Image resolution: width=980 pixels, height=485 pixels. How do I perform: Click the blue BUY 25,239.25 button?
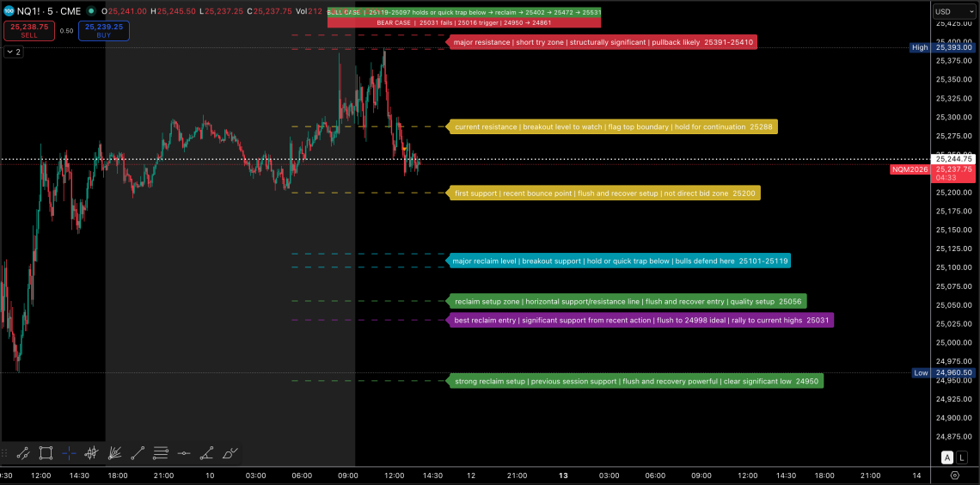[103, 31]
